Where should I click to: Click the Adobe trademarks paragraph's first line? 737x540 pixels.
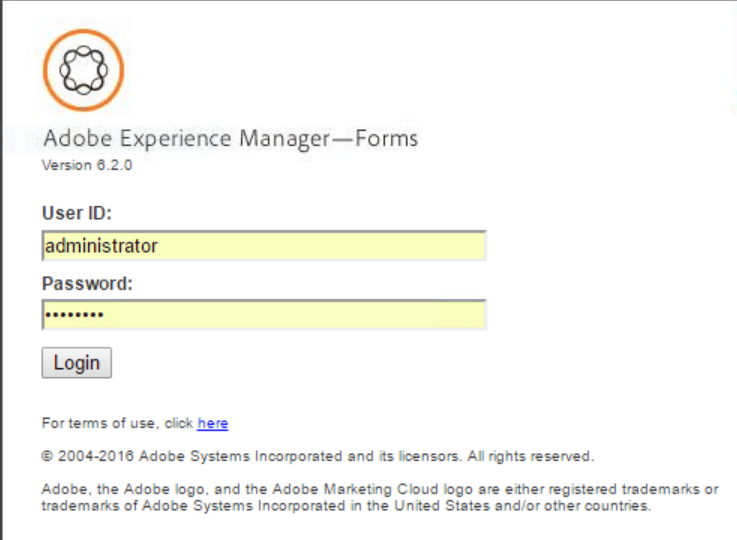[x=380, y=489]
